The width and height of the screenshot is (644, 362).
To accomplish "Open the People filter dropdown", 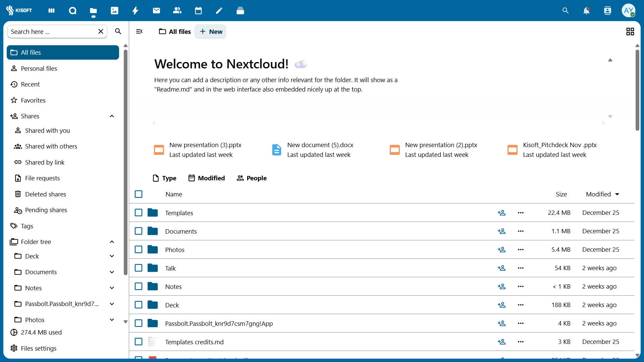I will 252,178.
